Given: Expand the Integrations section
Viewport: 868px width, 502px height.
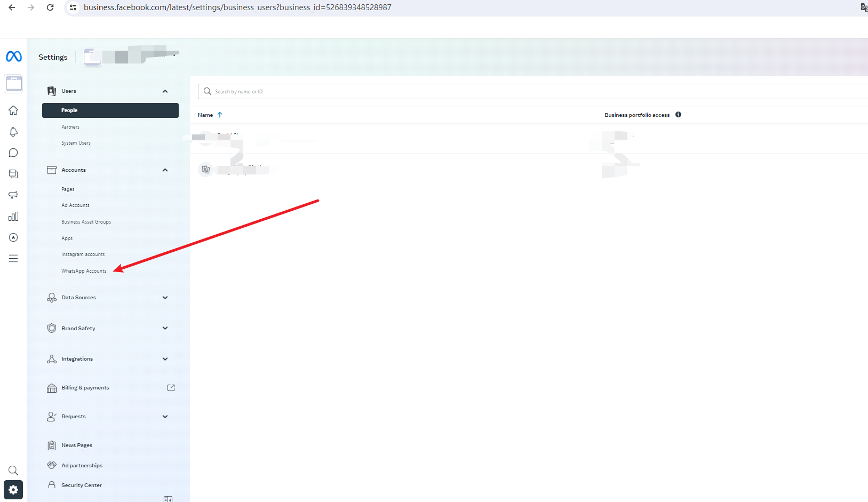Looking at the screenshot, I should (x=165, y=359).
